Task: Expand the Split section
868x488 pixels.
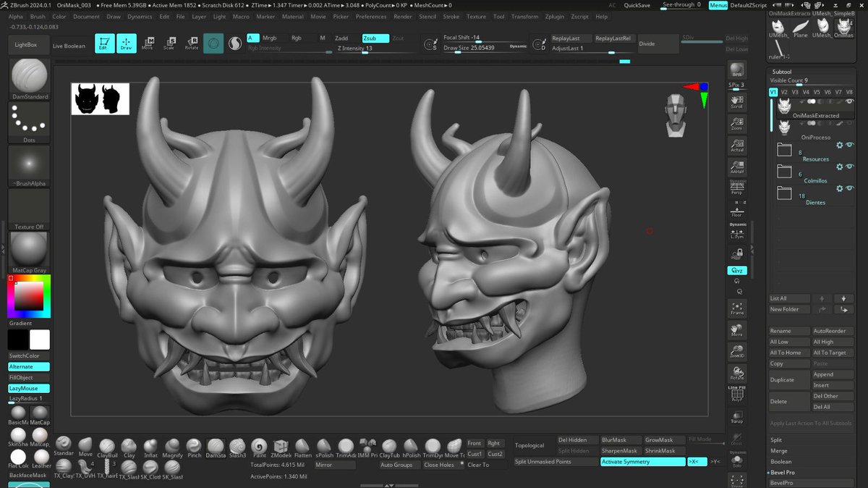Action: point(776,439)
